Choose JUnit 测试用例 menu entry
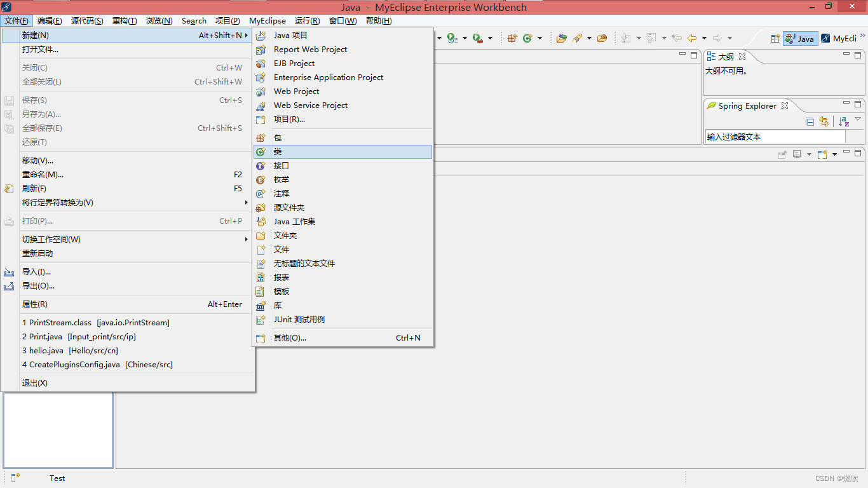Screen dimensions: 868x488 [342, 319]
